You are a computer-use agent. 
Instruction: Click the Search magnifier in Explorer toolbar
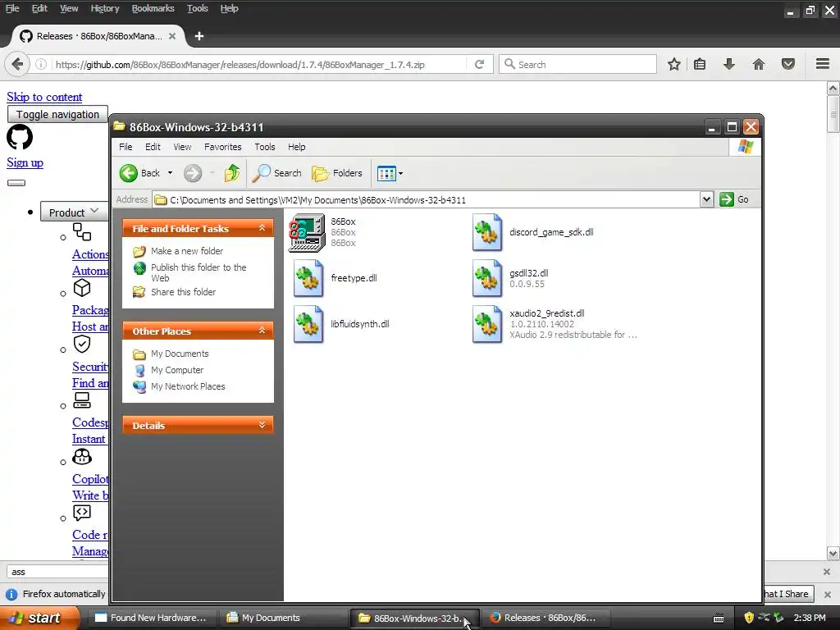(261, 173)
